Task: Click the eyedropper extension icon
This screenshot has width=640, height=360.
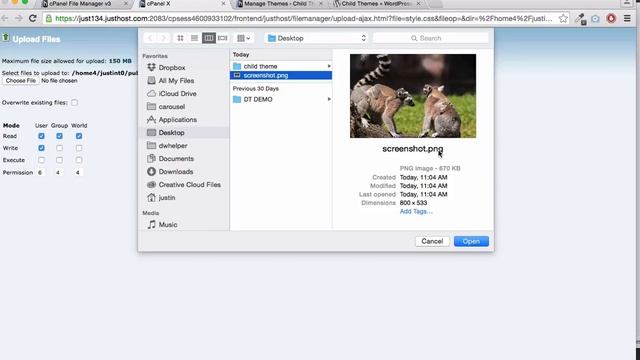Action: tap(580, 19)
